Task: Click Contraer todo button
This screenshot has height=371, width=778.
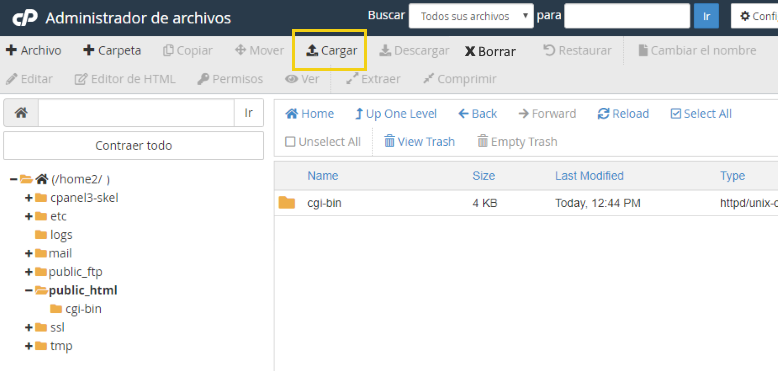Action: (x=133, y=146)
